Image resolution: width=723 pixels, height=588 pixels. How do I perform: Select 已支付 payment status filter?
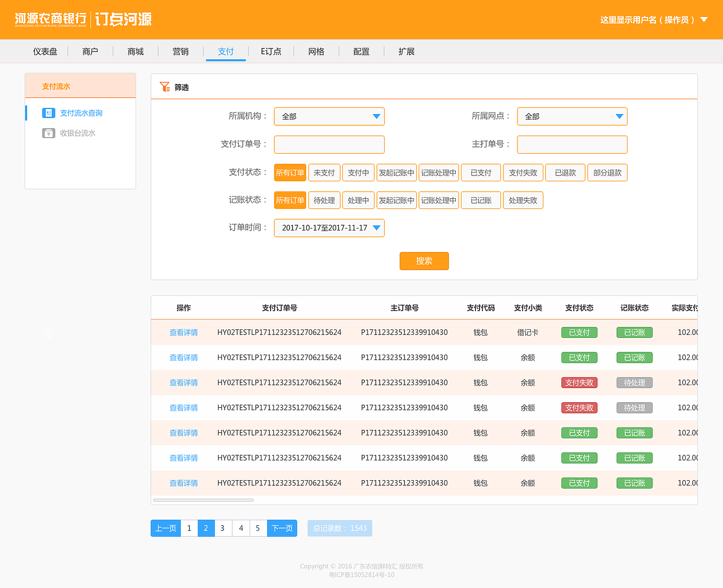click(481, 173)
